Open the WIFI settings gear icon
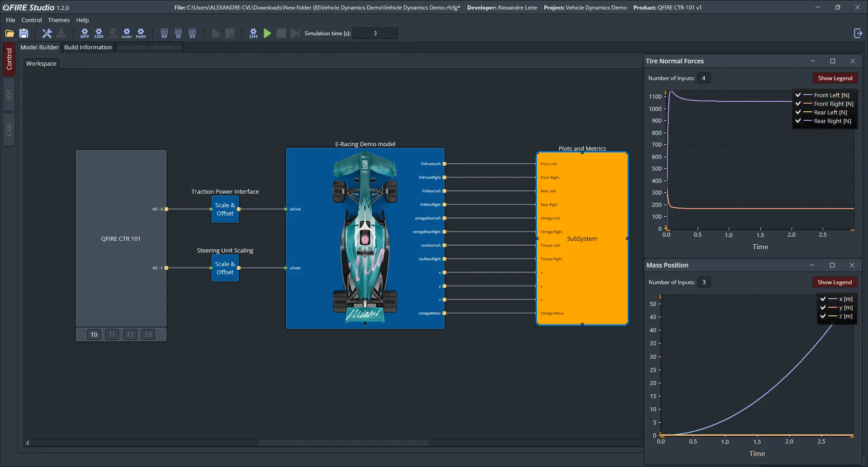Viewport: 868px width, 467px height. coord(113,33)
